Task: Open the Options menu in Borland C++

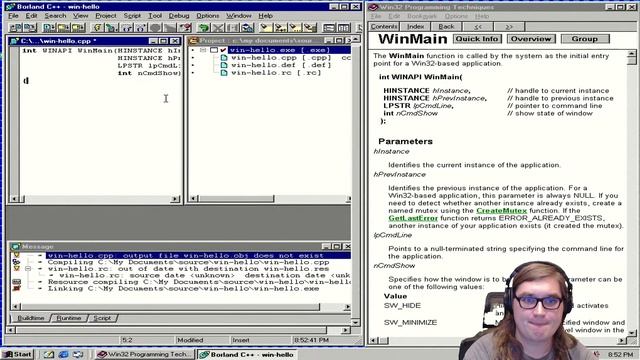Action: pos(207,16)
